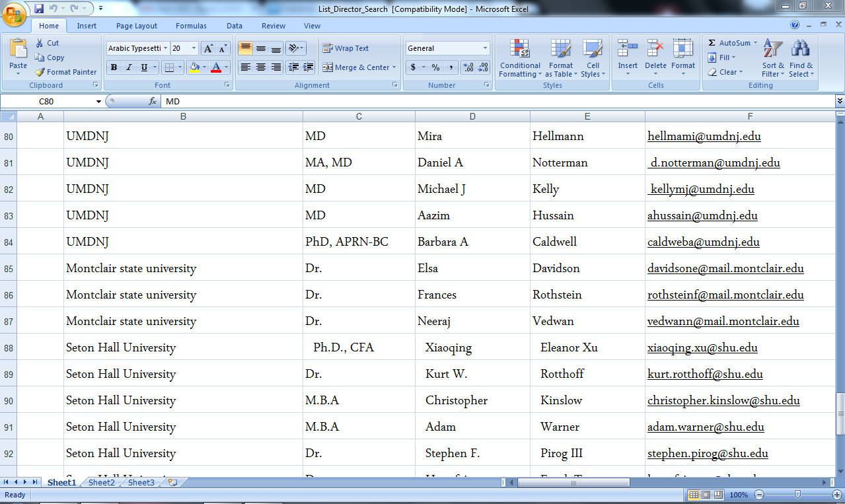The image size is (845, 504).
Task: Increase decimal places
Action: 468,67
